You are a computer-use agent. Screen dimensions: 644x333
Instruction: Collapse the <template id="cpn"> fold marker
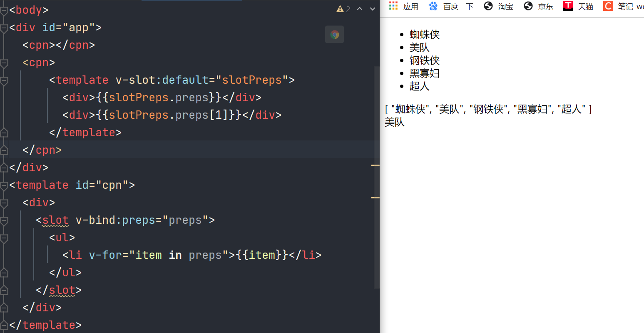pyautogui.click(x=4, y=185)
